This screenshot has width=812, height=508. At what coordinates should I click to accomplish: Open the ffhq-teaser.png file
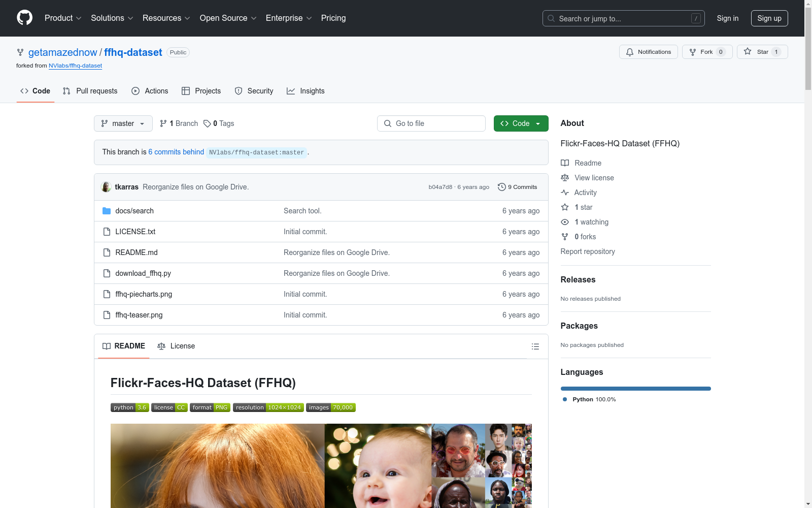click(x=139, y=315)
